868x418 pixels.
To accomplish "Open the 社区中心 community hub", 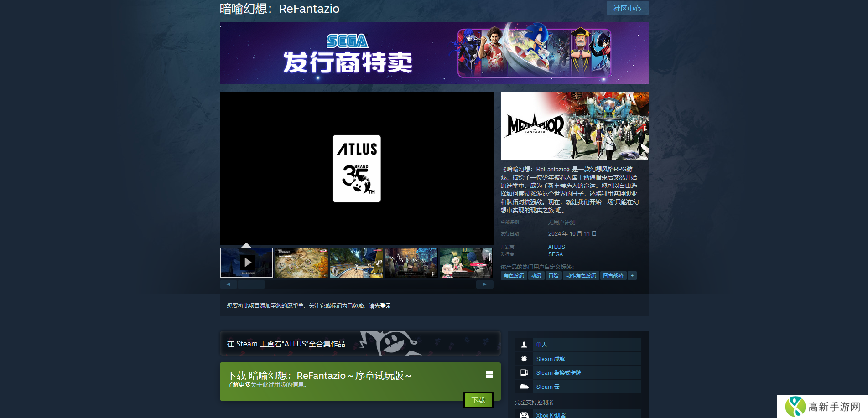I will 627,9.
